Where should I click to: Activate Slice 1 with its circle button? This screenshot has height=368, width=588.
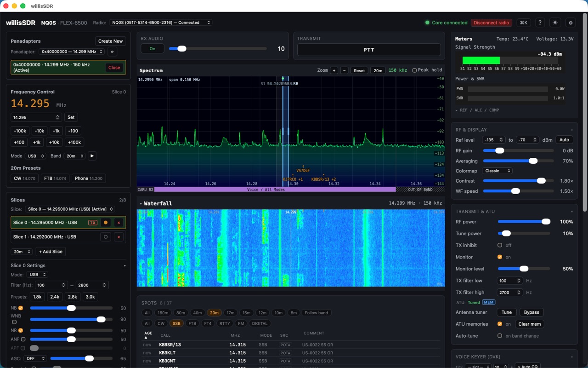[x=106, y=237]
